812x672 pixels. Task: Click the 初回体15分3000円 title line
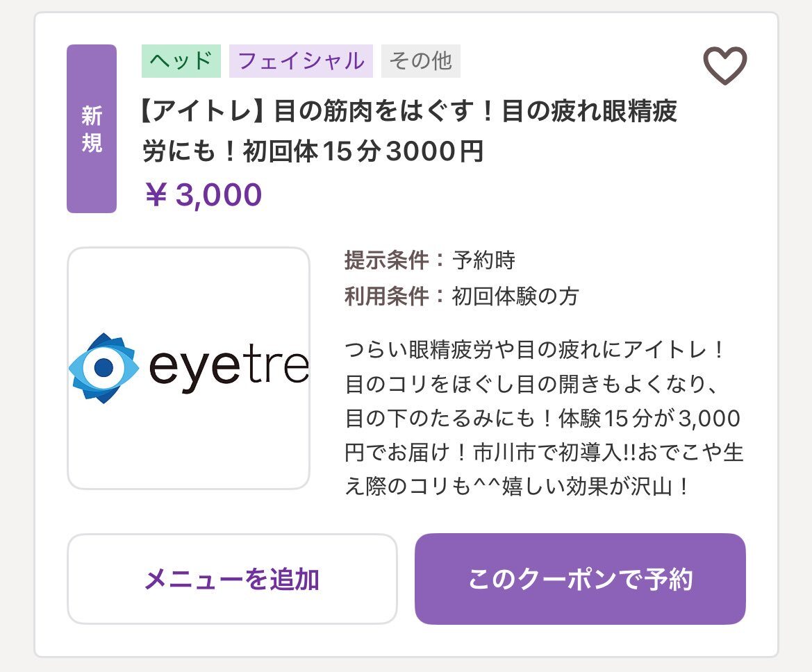(x=313, y=152)
